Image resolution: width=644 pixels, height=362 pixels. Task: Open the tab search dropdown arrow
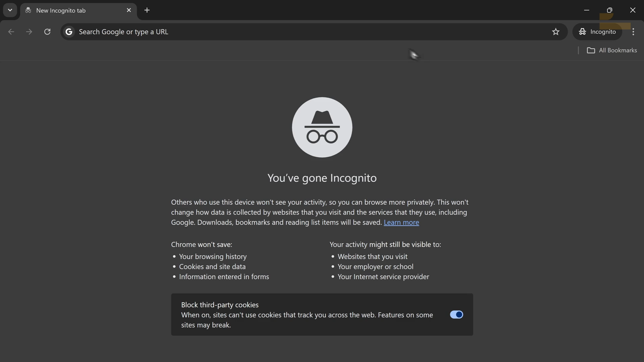10,10
